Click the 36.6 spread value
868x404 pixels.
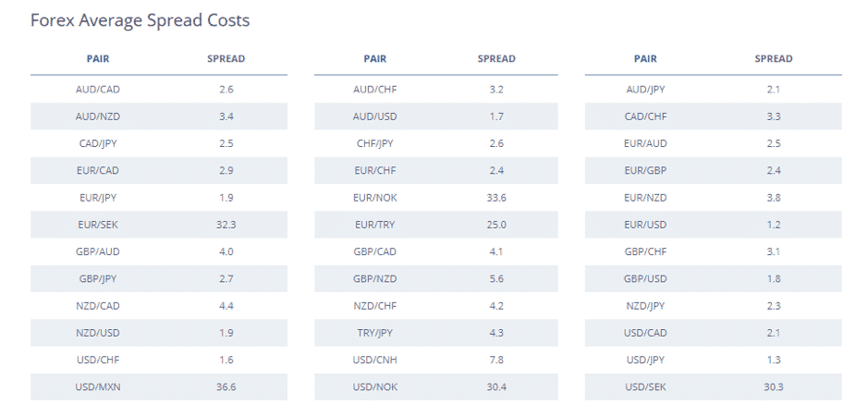click(x=226, y=386)
